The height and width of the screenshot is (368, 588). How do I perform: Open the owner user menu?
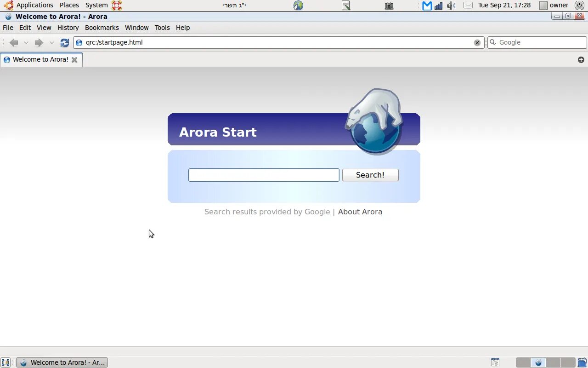[554, 5]
